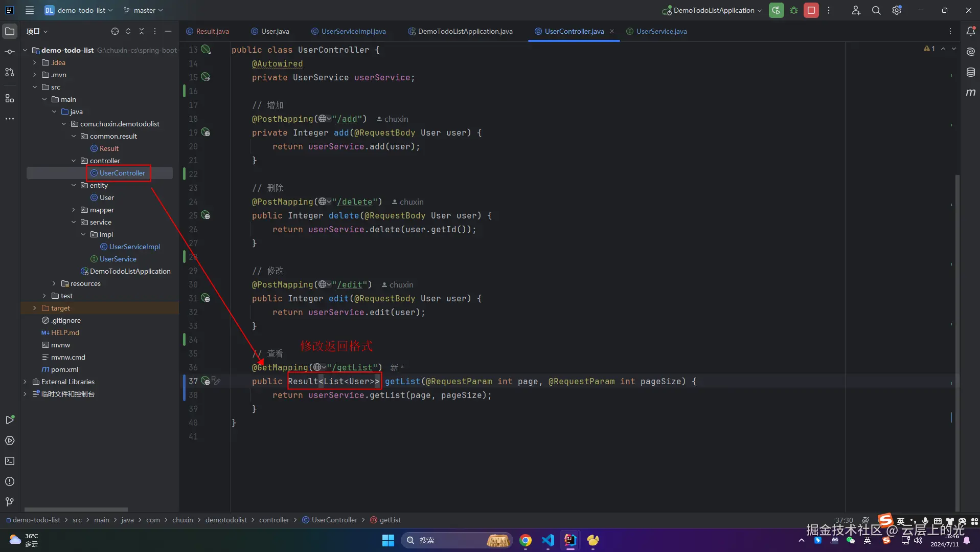
Task: Open demo-todo-list project dropdown
Action: [x=79, y=10]
